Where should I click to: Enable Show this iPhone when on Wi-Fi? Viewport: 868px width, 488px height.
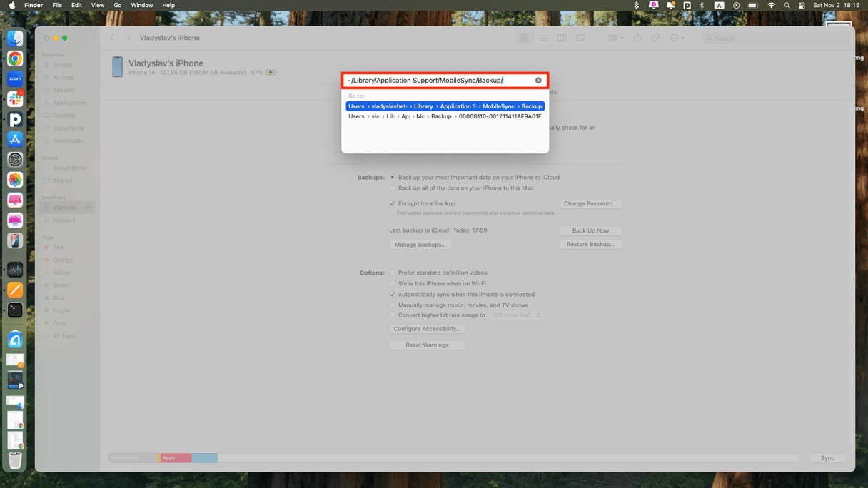click(393, 283)
